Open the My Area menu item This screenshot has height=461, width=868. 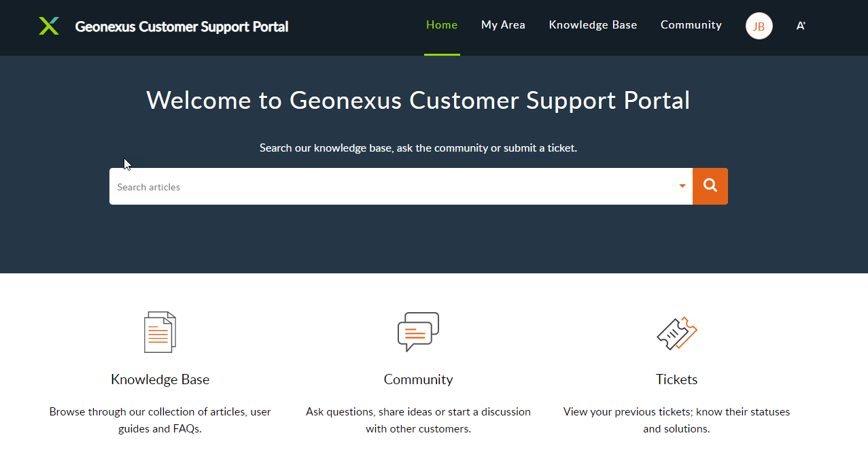click(503, 25)
